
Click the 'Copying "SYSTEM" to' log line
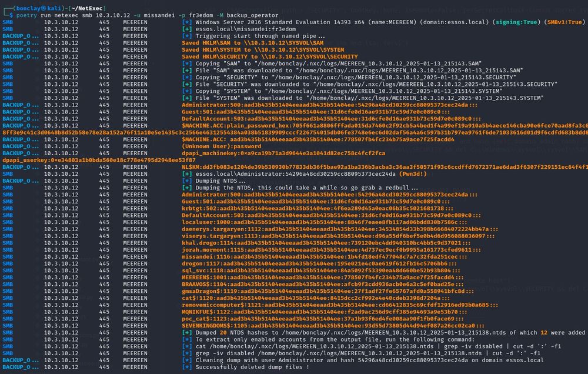click(348, 91)
